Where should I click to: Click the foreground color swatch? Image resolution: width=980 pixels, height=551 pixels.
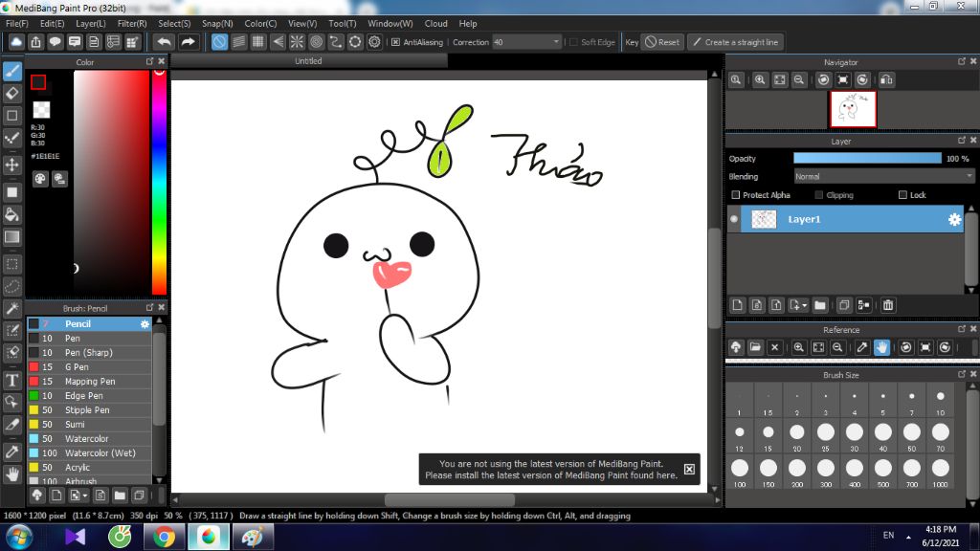(38, 82)
